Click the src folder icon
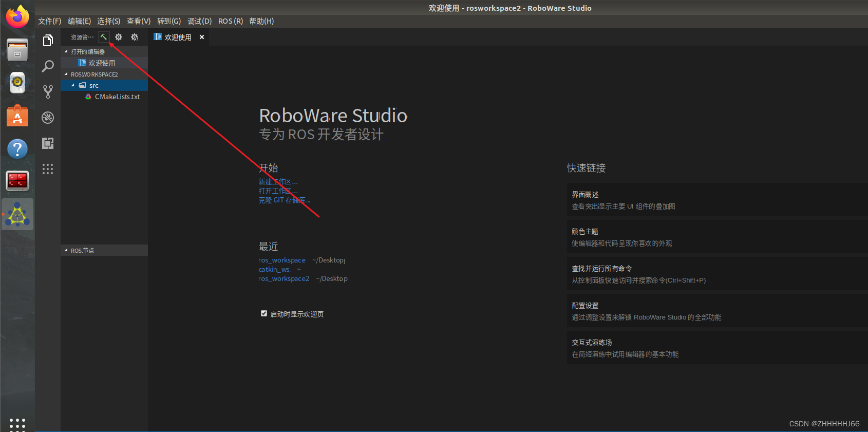868x432 pixels. (83, 85)
